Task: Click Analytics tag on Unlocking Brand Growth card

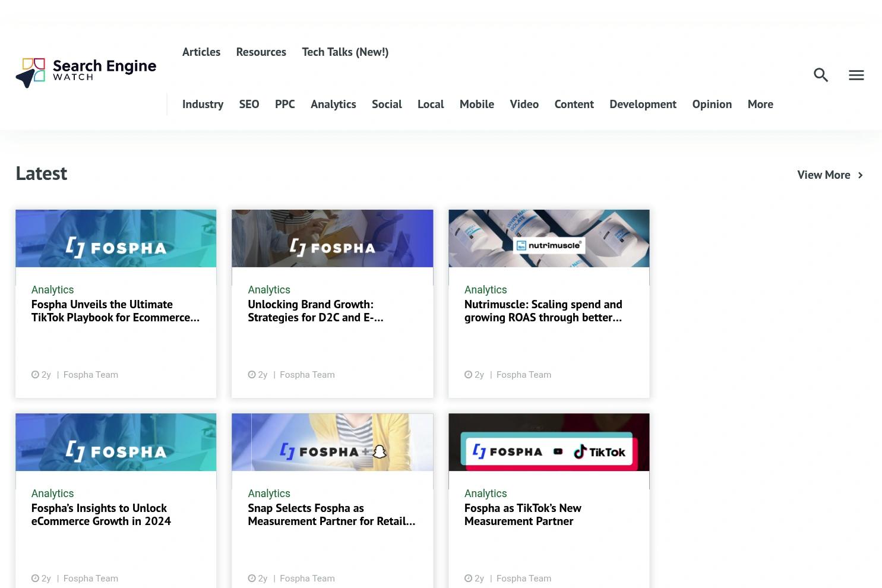Action: tap(269, 290)
